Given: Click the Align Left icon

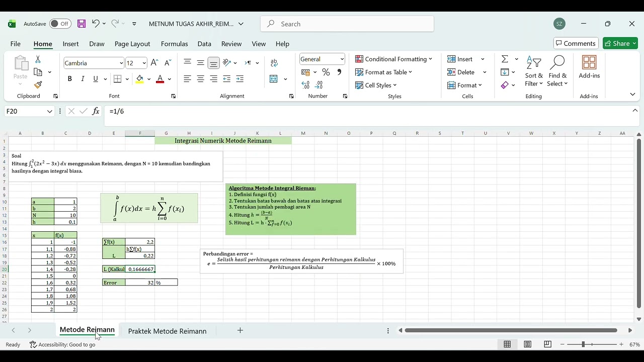Looking at the screenshot, I should pos(187,79).
